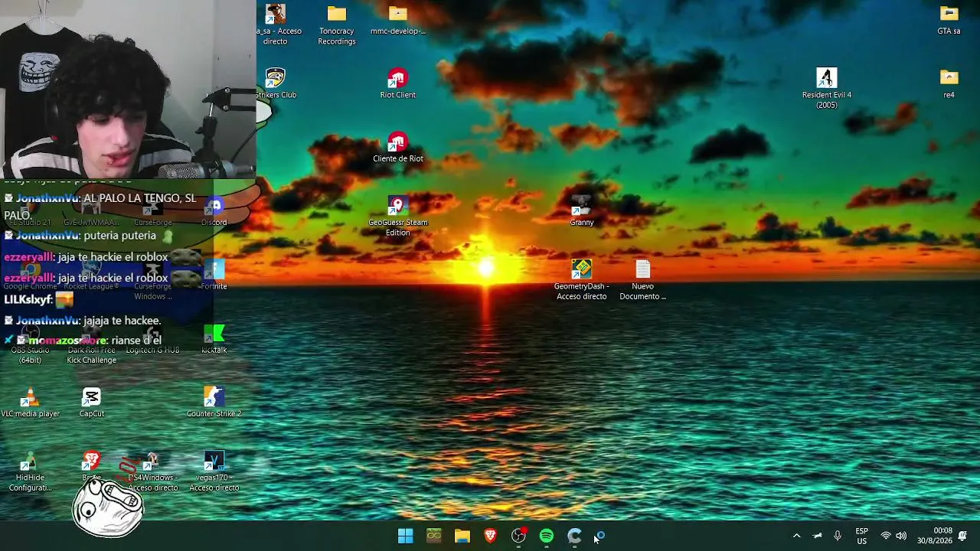Open the Windows Start menu
This screenshot has height=551, width=980.
pyautogui.click(x=406, y=536)
